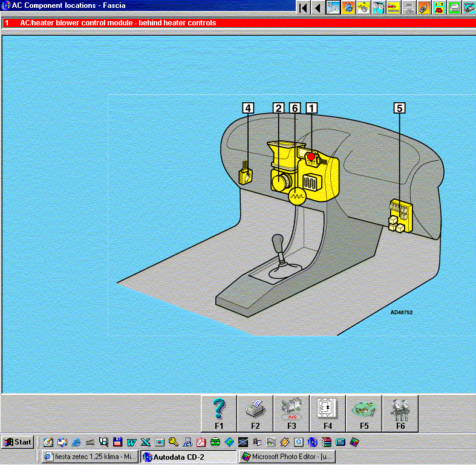The height and width of the screenshot is (476, 476).
Task: Open the F4 wiring diagram button
Action: click(328, 413)
